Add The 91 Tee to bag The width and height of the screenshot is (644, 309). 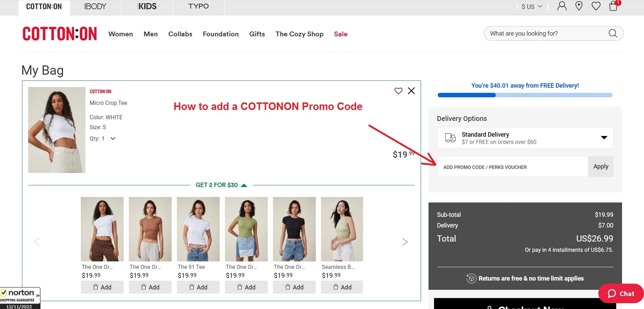click(198, 287)
